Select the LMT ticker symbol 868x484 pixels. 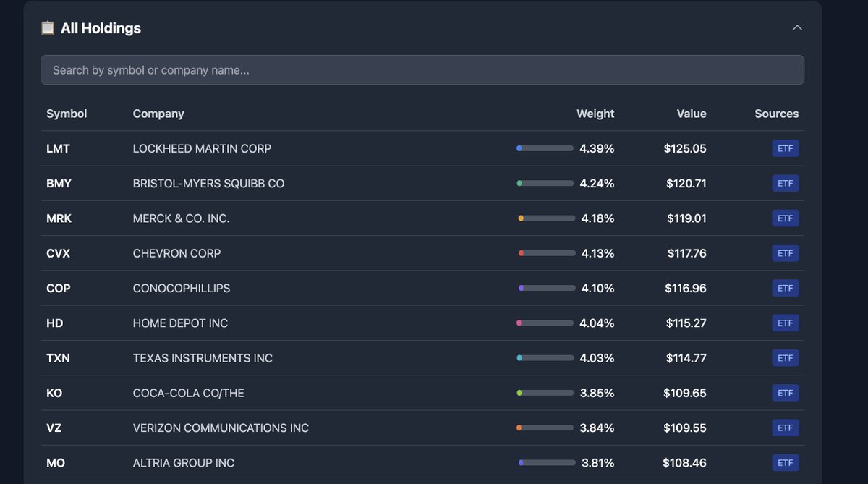(58, 148)
